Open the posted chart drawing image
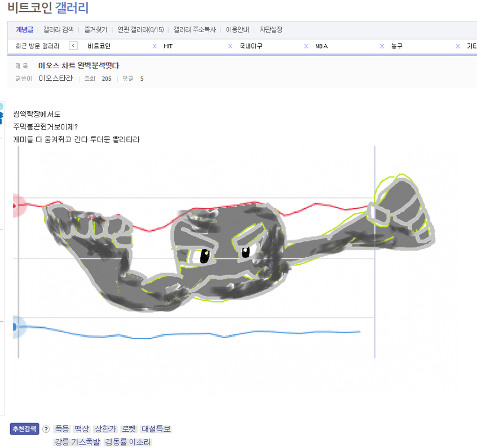Image resolution: width=477 pixels, height=448 pixels. click(x=224, y=252)
